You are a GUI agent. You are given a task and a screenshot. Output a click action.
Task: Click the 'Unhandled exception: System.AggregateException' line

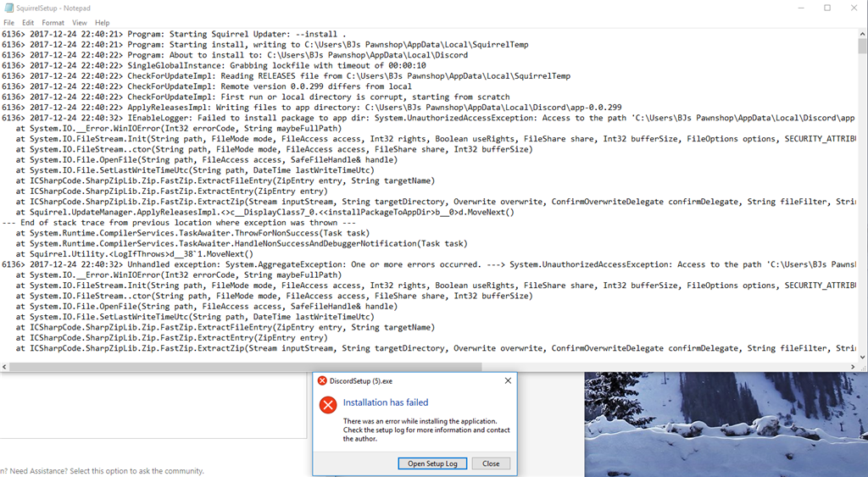(x=428, y=264)
